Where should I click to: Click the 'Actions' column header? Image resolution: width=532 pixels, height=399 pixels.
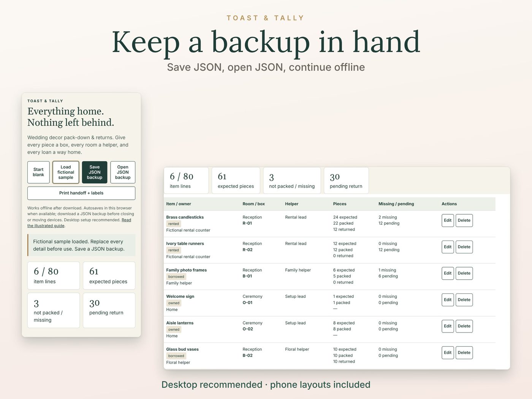tap(449, 204)
